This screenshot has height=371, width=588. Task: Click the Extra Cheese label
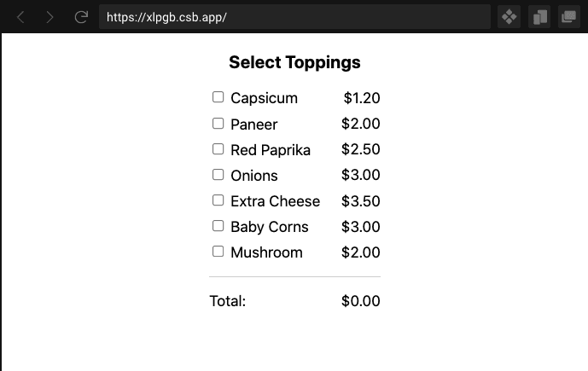(x=275, y=201)
